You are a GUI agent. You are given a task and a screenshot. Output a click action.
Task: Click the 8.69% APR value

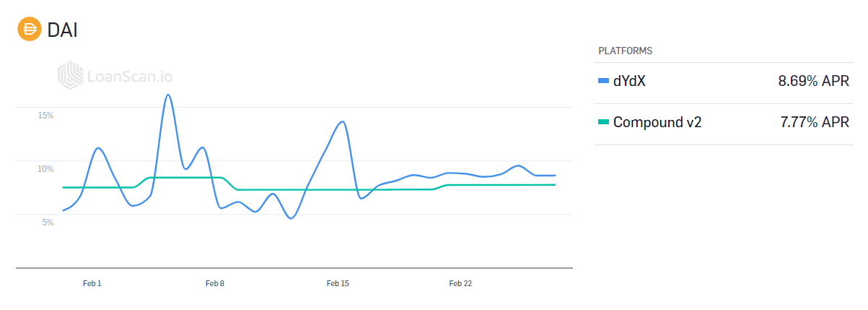coord(813,82)
